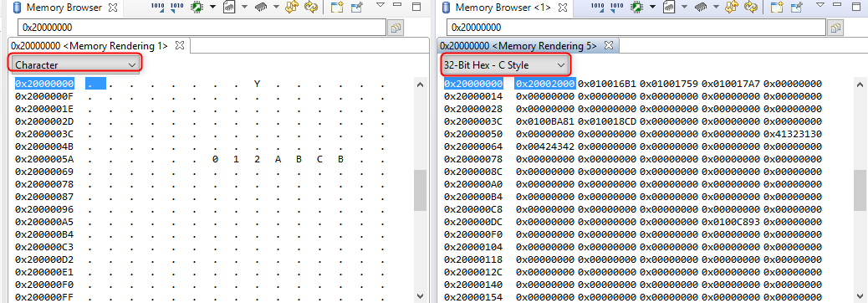Screen dimensions: 868x303
Task: Toggle pin on Memory Browser <1> view
Action: 797,8
